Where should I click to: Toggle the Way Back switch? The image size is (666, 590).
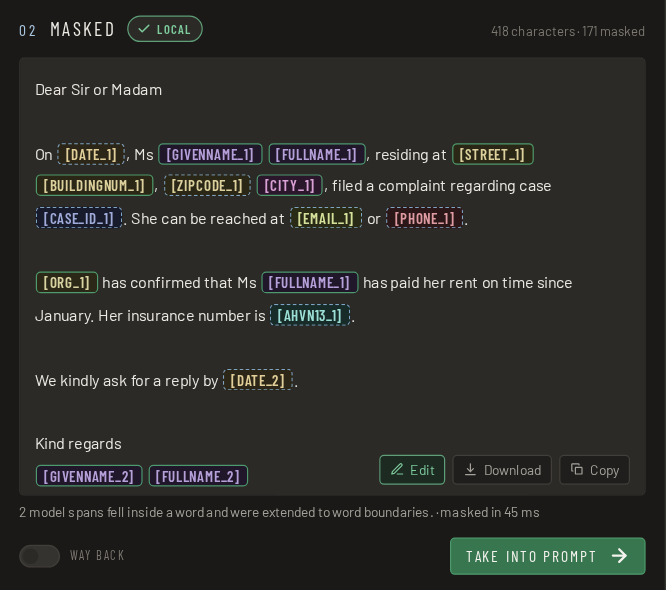(40, 556)
